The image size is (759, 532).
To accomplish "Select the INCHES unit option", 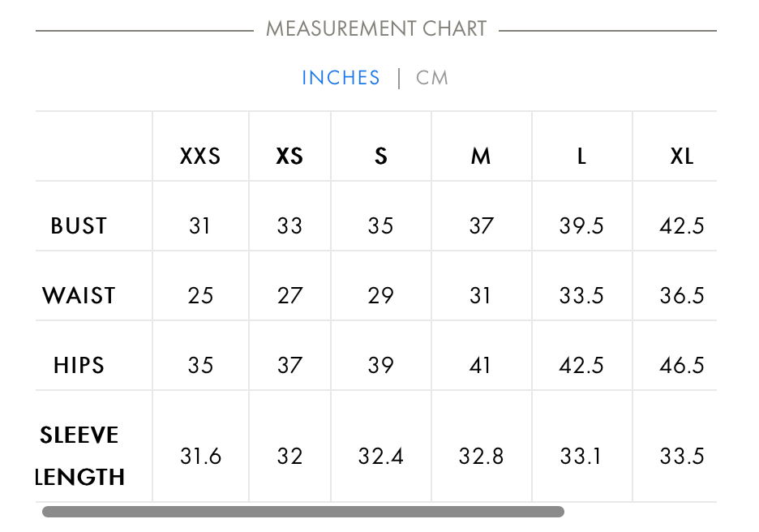I will click(x=341, y=78).
